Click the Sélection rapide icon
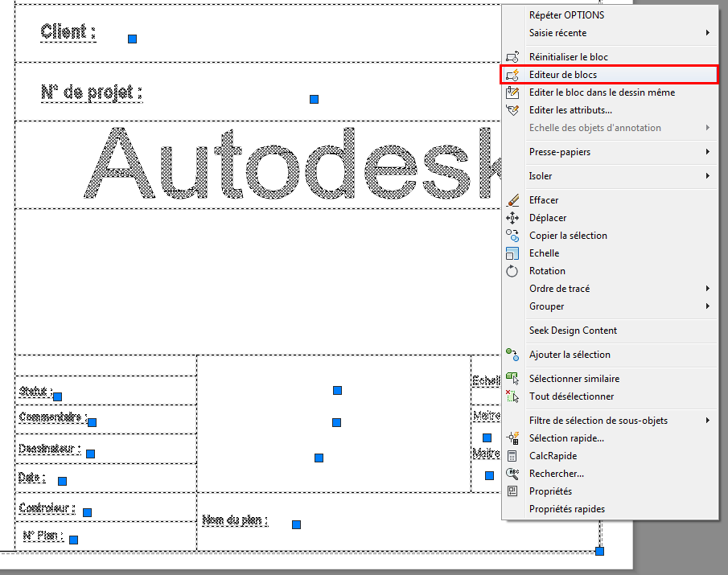Viewport: 728px width, 575px height. [512, 438]
